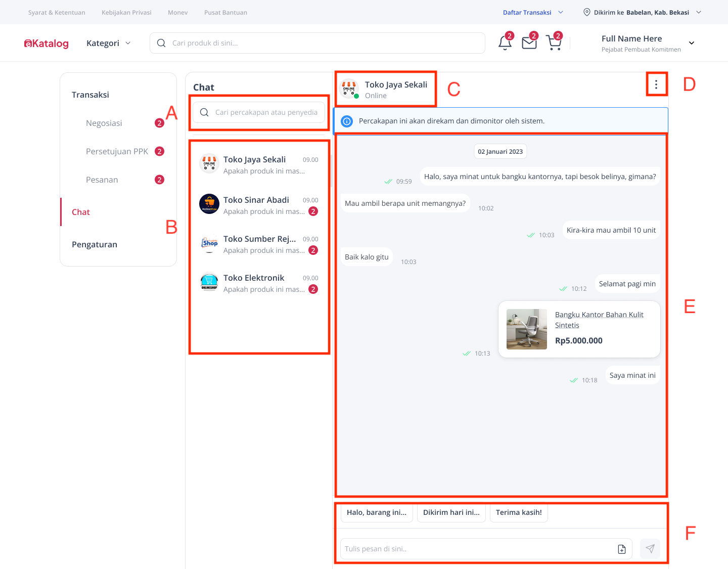Open the shopping cart icon
This screenshot has height=569, width=728.
tap(554, 43)
